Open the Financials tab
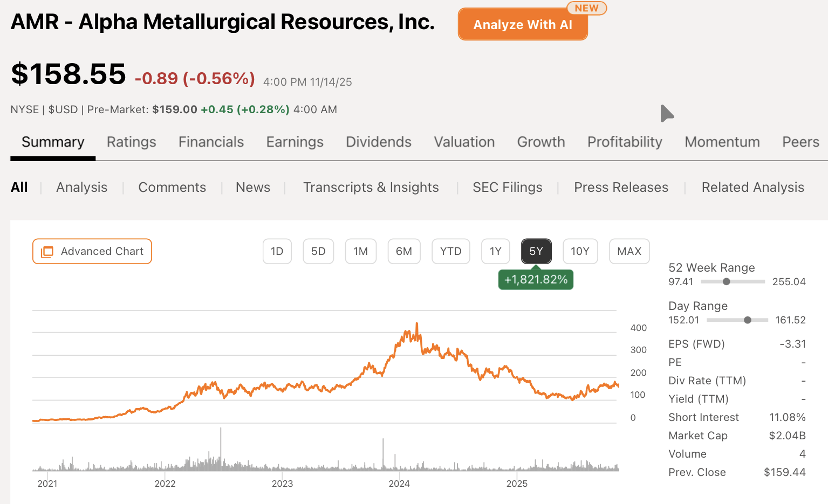The width and height of the screenshot is (828, 504). click(211, 142)
